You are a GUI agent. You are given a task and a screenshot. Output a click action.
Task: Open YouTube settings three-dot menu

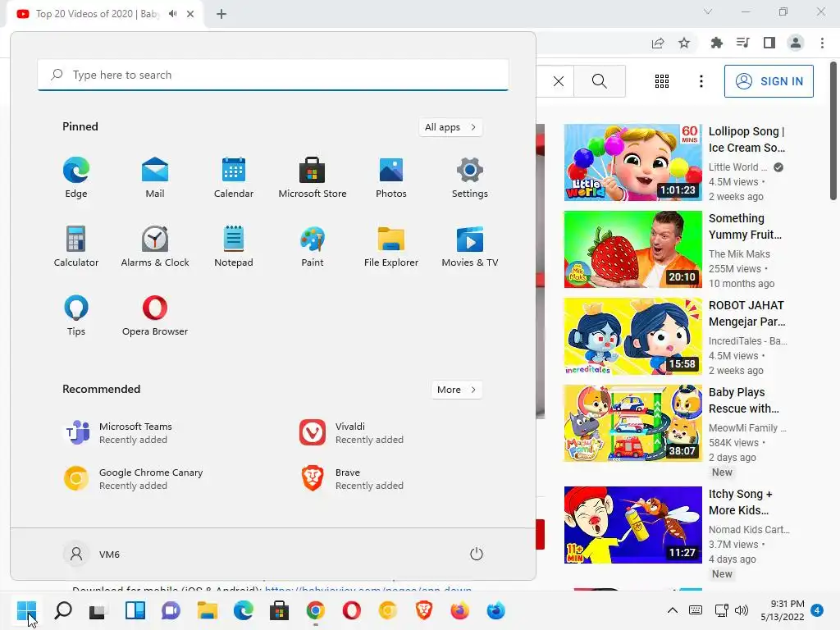pyautogui.click(x=701, y=81)
